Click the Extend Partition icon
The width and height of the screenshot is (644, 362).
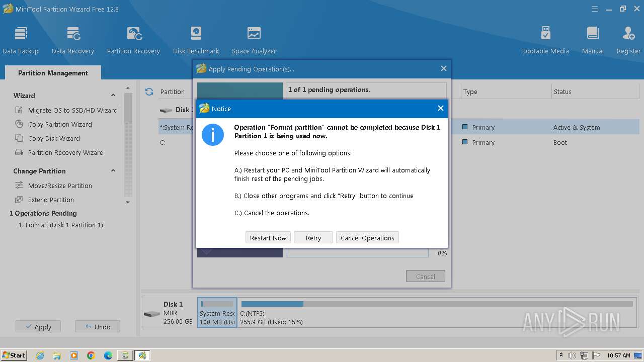pyautogui.click(x=19, y=200)
